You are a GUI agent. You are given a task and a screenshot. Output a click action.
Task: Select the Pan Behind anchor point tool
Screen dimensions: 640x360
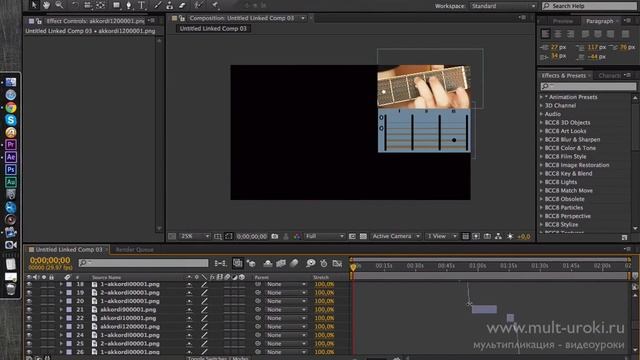100,5
